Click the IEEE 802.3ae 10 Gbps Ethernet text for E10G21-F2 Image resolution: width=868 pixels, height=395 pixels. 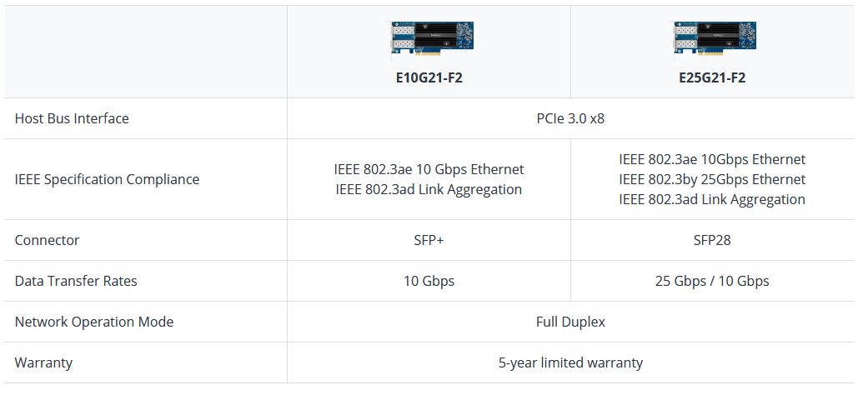(x=429, y=169)
